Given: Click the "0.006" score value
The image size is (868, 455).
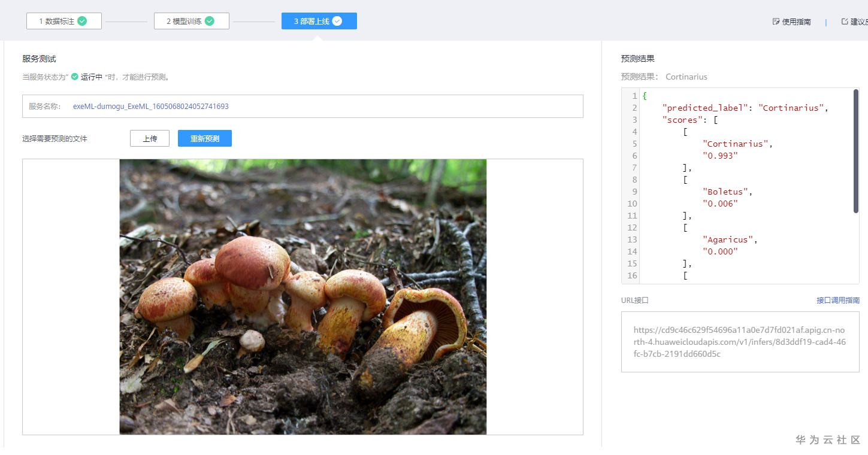Looking at the screenshot, I should point(720,204).
